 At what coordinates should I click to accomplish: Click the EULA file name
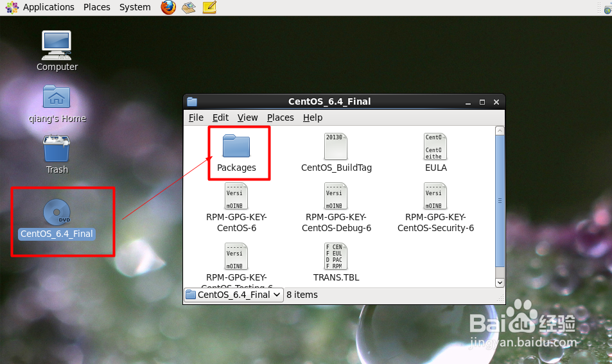435,168
